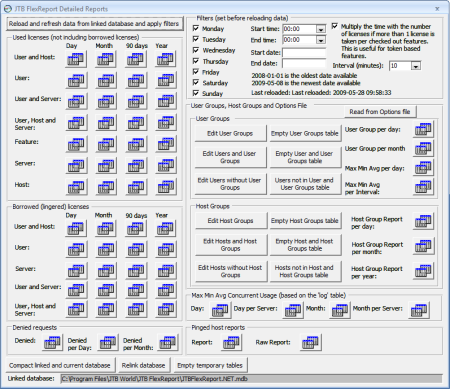The image size is (450, 389).
Task: Open User Group per day report
Action: [x=423, y=129]
